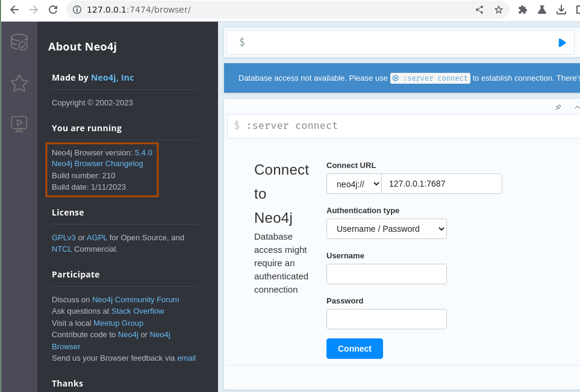Viewport: 580px width, 392px height.
Task: Click the Connect URL host field
Action: 441,184
